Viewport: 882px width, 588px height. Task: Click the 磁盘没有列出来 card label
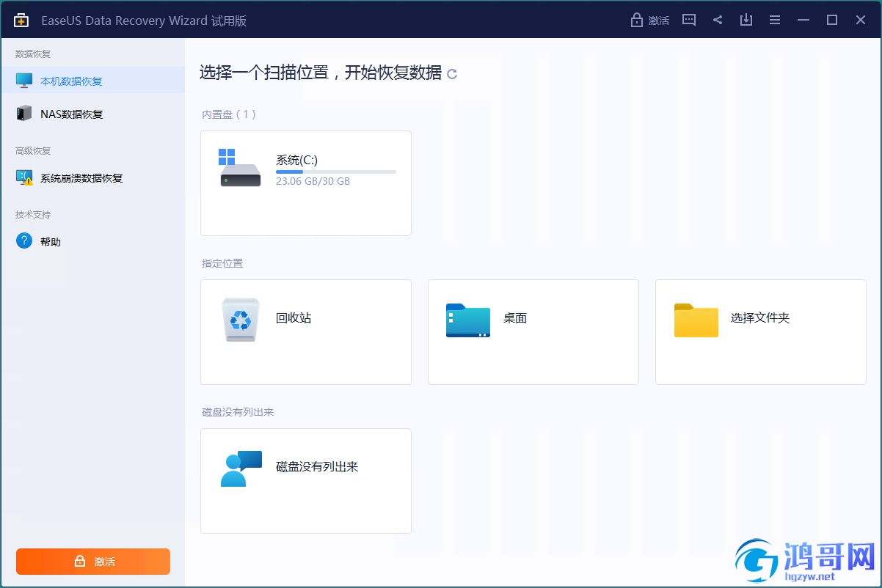[x=317, y=466]
